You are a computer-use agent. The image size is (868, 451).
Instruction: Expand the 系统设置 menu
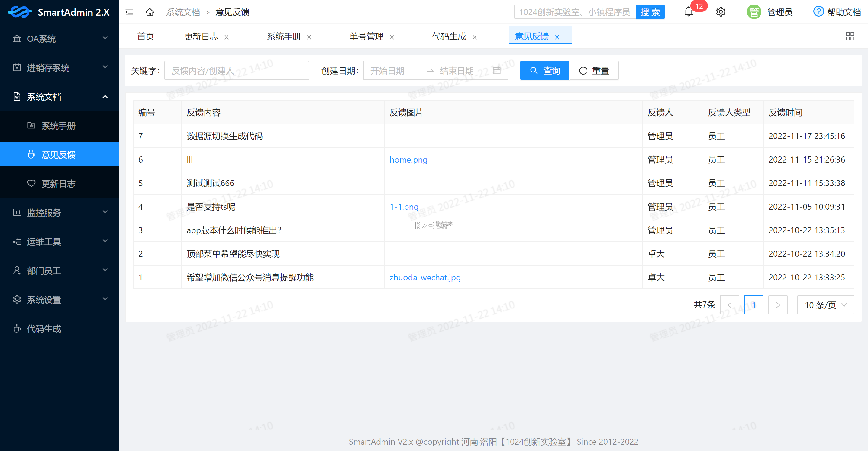[59, 299]
